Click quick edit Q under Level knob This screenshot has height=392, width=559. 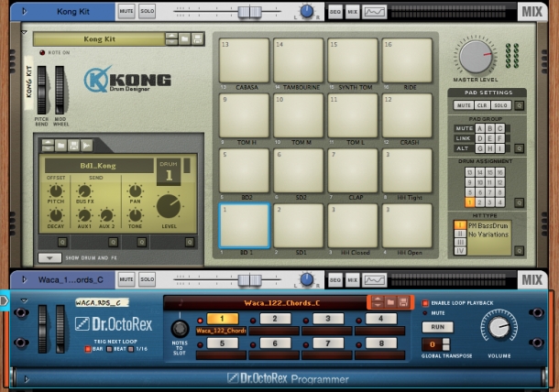point(190,243)
